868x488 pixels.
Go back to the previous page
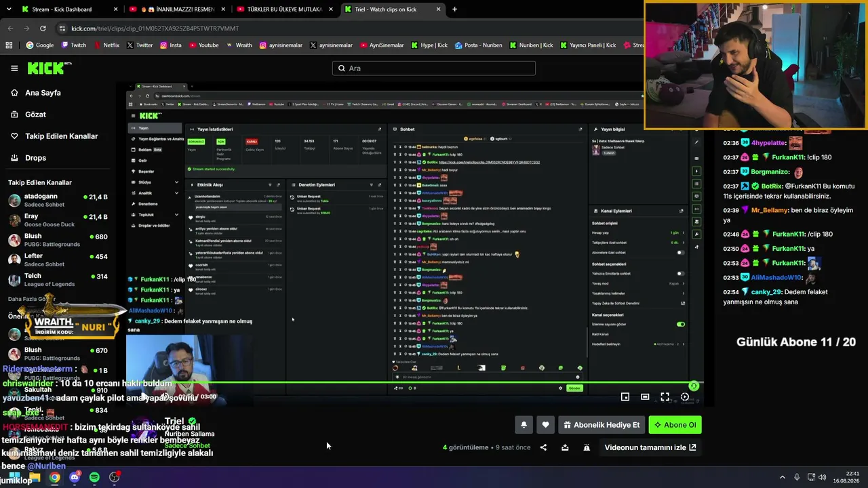[10, 28]
